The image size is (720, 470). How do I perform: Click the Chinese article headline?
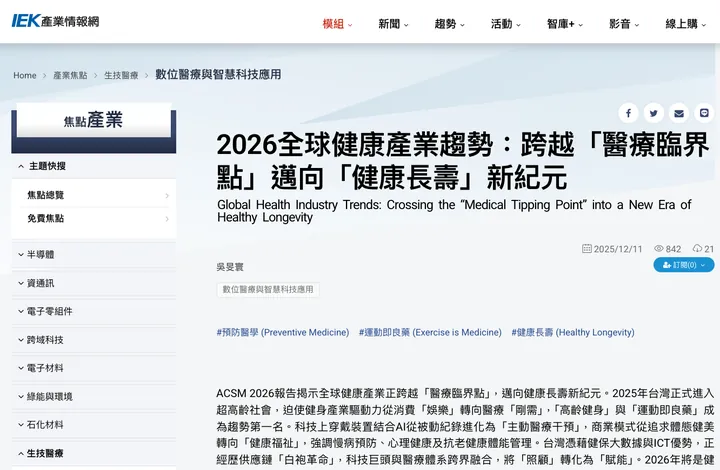point(463,161)
